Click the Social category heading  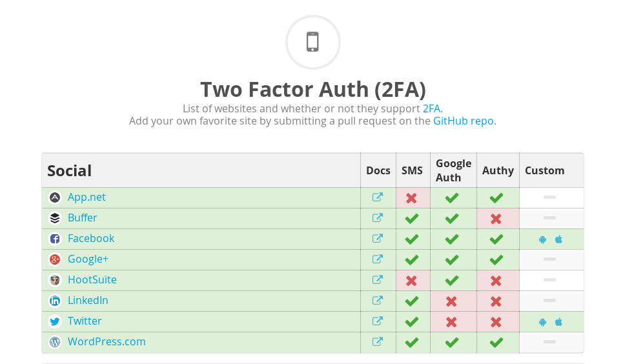pos(70,171)
